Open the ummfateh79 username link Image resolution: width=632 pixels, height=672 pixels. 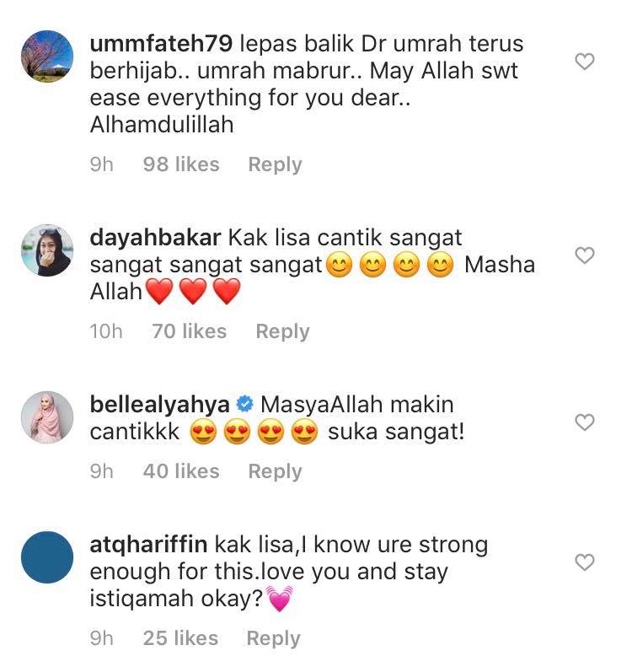(161, 43)
